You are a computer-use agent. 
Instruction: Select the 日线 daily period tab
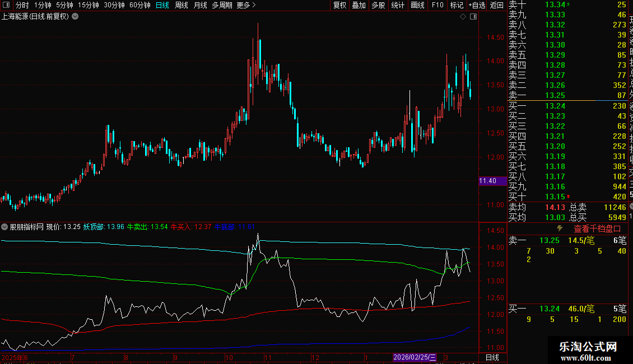(162, 5)
